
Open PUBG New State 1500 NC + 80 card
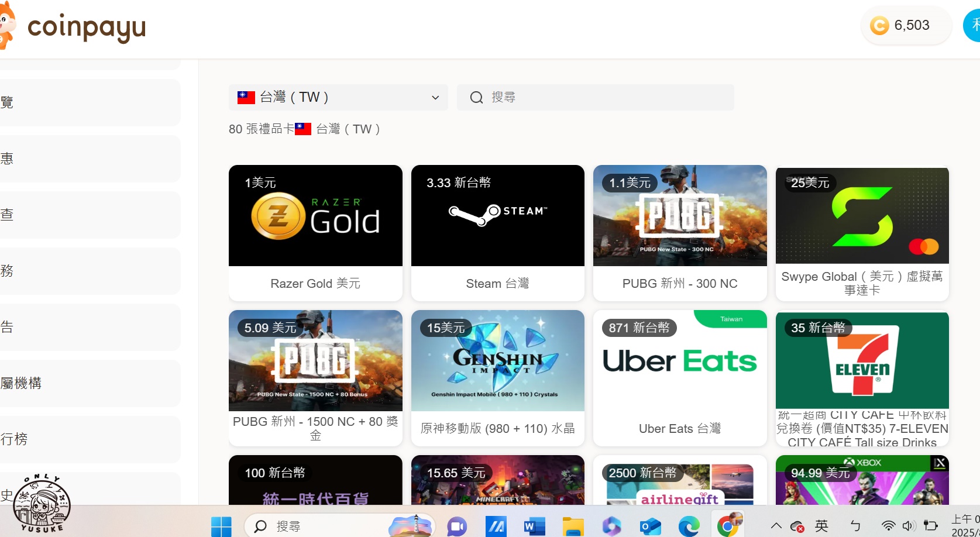315,378
